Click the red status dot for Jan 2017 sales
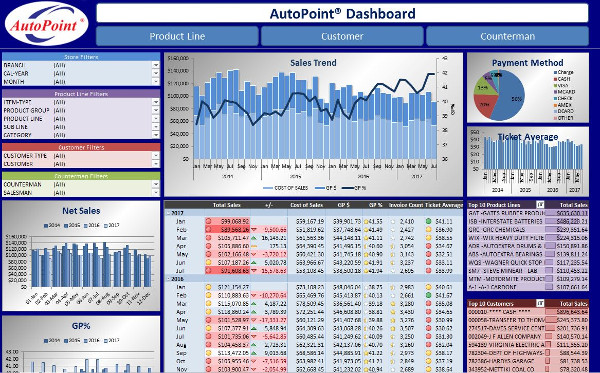The image size is (600, 373). 209,221
